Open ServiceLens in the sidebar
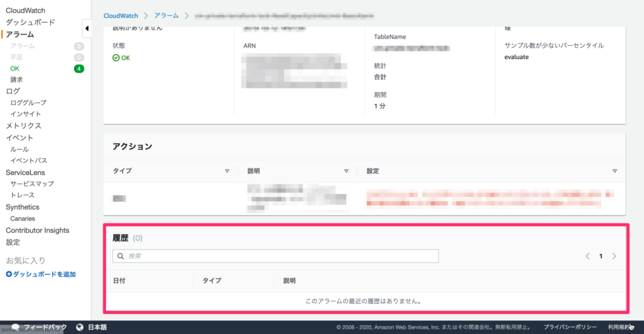The image size is (644, 334). pos(25,172)
